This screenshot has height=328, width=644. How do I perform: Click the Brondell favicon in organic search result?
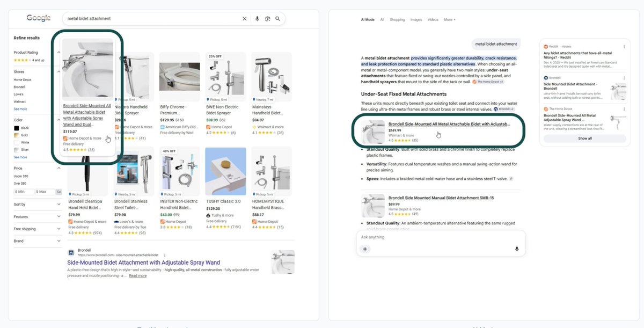tap(71, 252)
